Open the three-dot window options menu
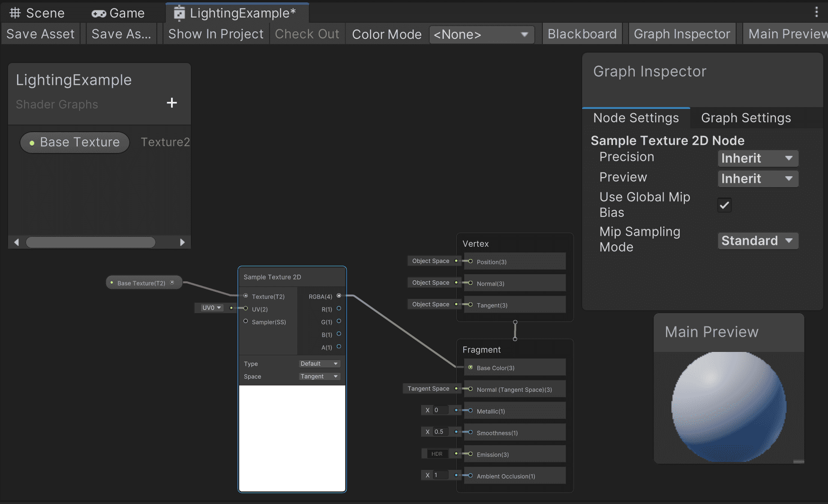 coord(816,12)
